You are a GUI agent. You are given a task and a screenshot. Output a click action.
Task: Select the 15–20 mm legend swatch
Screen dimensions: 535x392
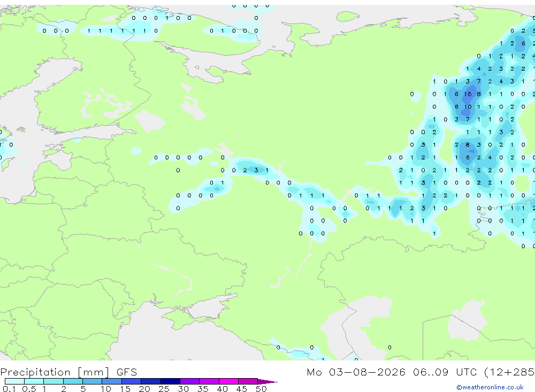click(132, 381)
